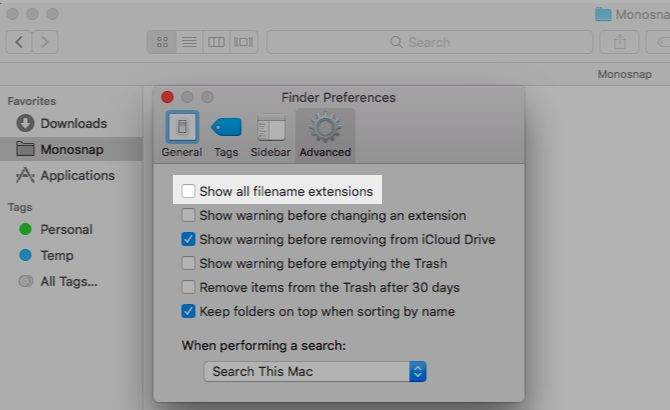Viewport: 670px width, 410px height.
Task: Open the Search This Mac dropdown
Action: pyautogui.click(x=315, y=371)
